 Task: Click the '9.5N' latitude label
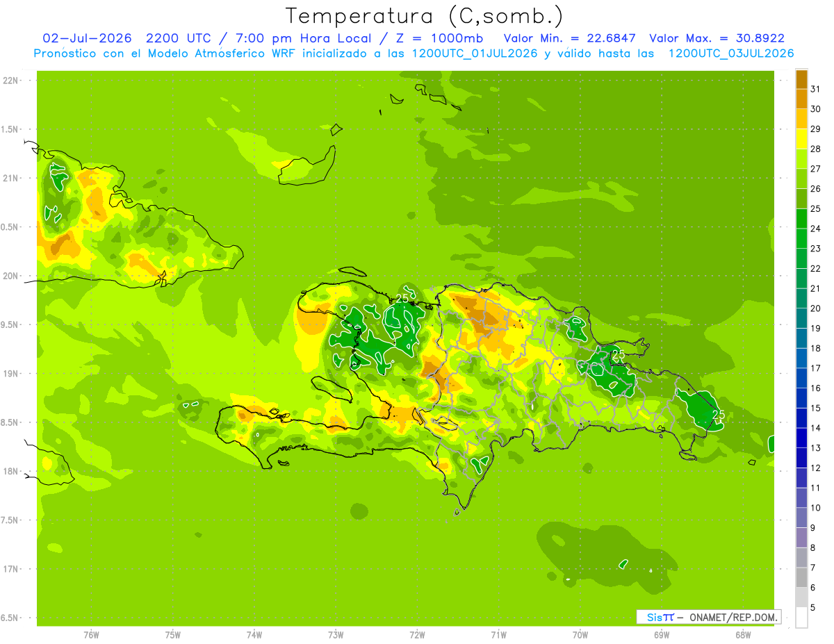10,324
